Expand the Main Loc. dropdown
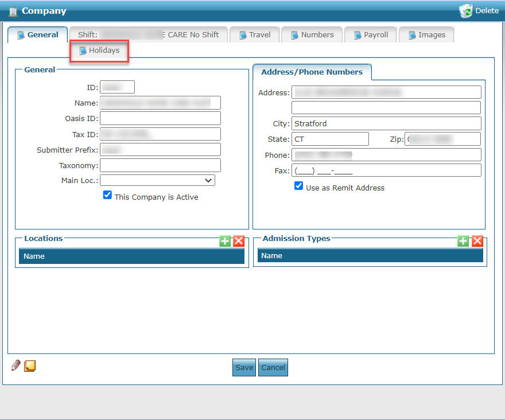505x420 pixels. [157, 180]
